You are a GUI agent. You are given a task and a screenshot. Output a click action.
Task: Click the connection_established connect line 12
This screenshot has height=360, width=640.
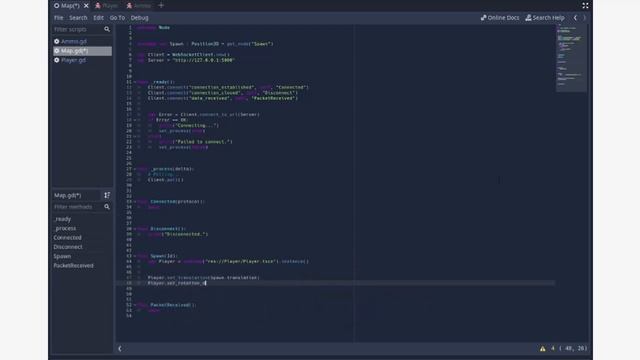coord(228,87)
